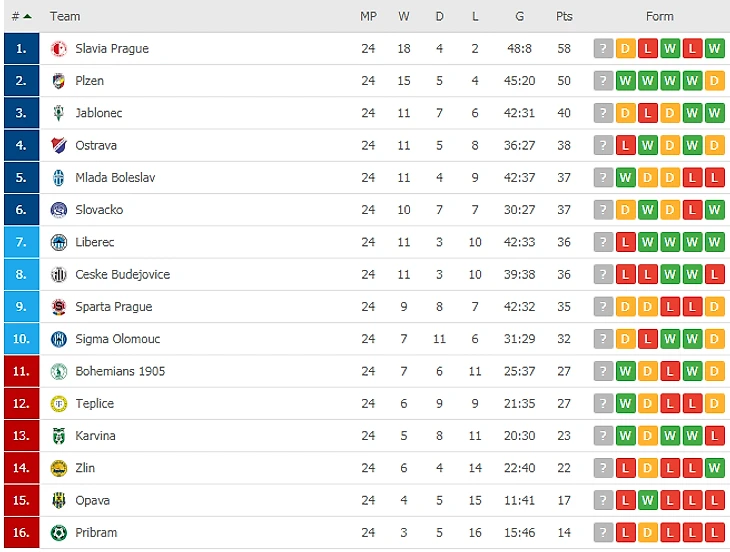Click the Plzen club crest icon
The image size is (730, 552).
click(x=59, y=81)
